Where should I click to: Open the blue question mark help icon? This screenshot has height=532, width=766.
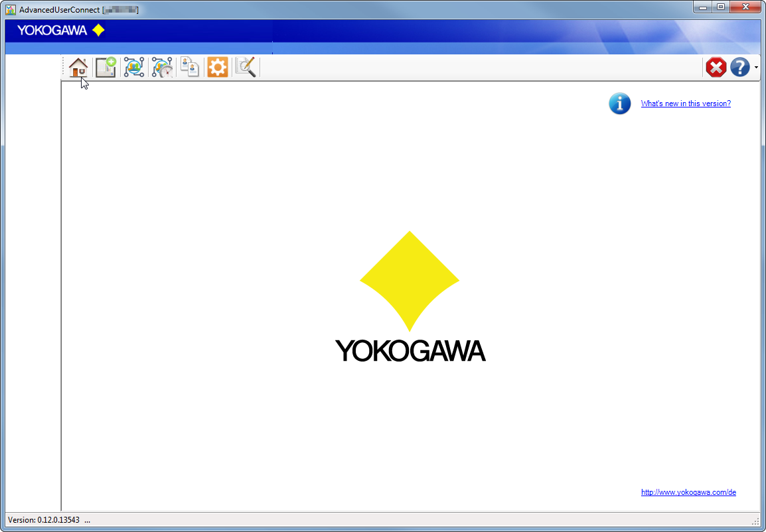(x=739, y=68)
